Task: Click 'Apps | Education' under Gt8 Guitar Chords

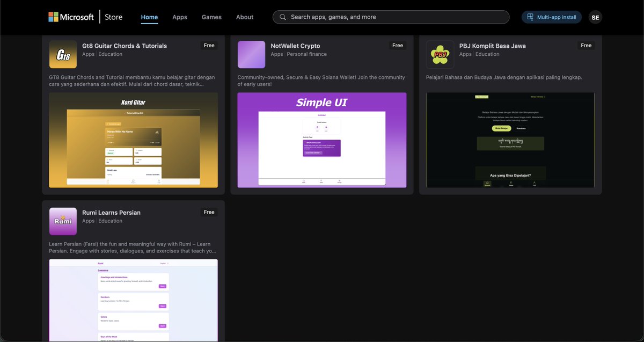Action: [x=102, y=54]
